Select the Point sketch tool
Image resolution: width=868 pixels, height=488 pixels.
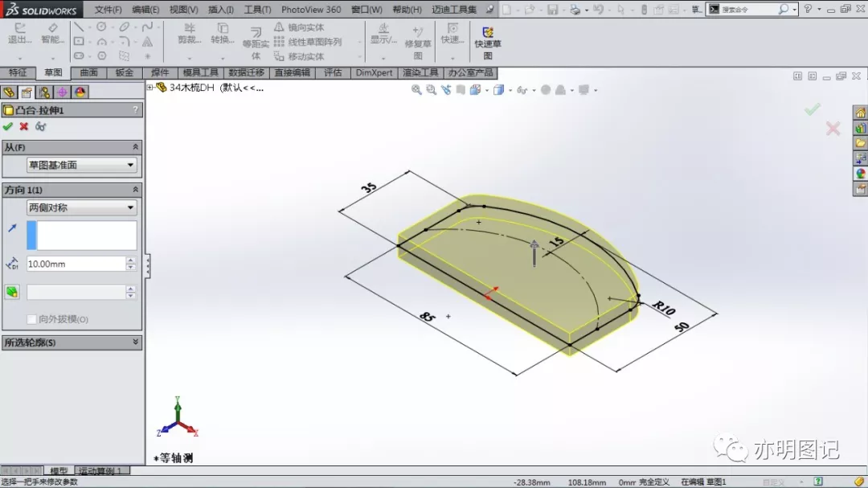coord(147,56)
